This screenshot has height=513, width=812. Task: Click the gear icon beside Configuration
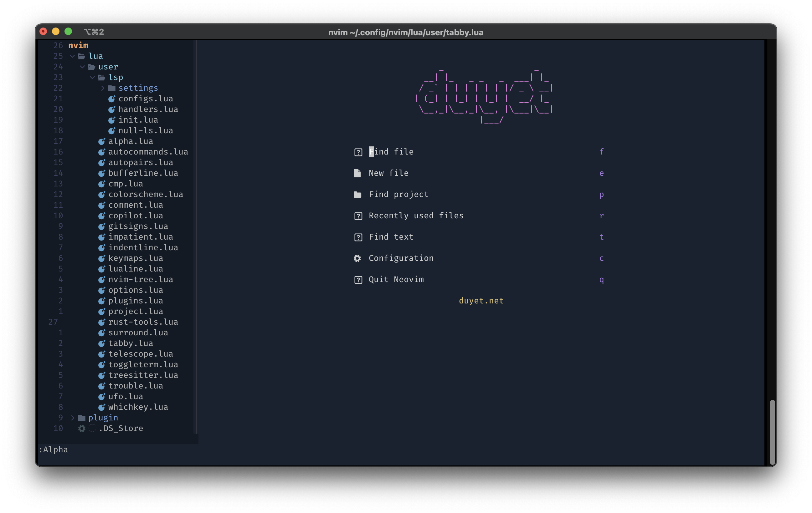357,258
